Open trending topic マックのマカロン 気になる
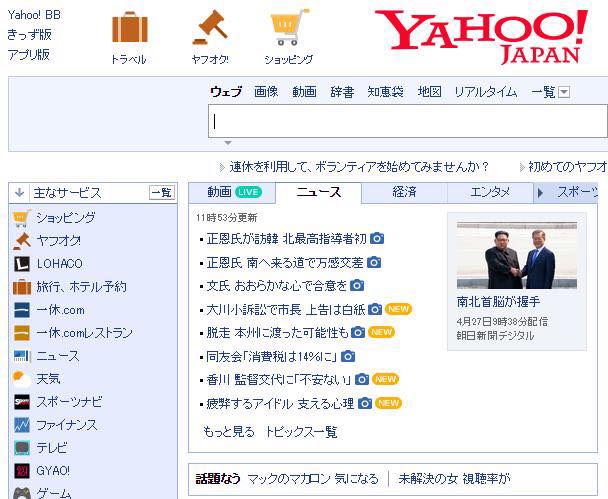The width and height of the screenshot is (608, 499). coord(313,479)
